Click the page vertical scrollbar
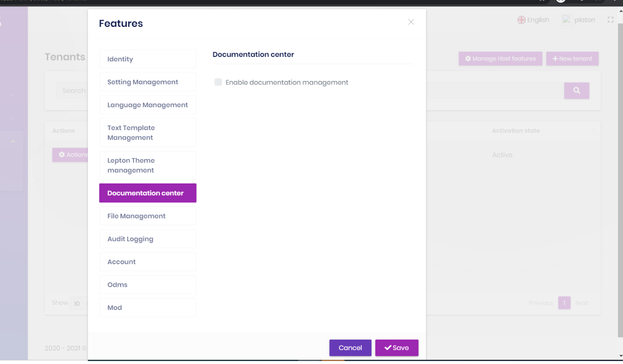 (x=620, y=180)
